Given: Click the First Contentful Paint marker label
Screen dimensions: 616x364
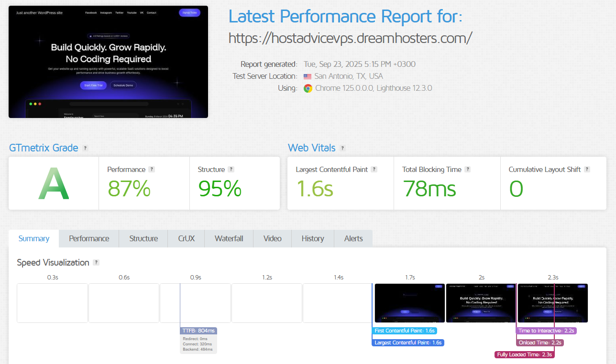Looking at the screenshot, I should (405, 331).
